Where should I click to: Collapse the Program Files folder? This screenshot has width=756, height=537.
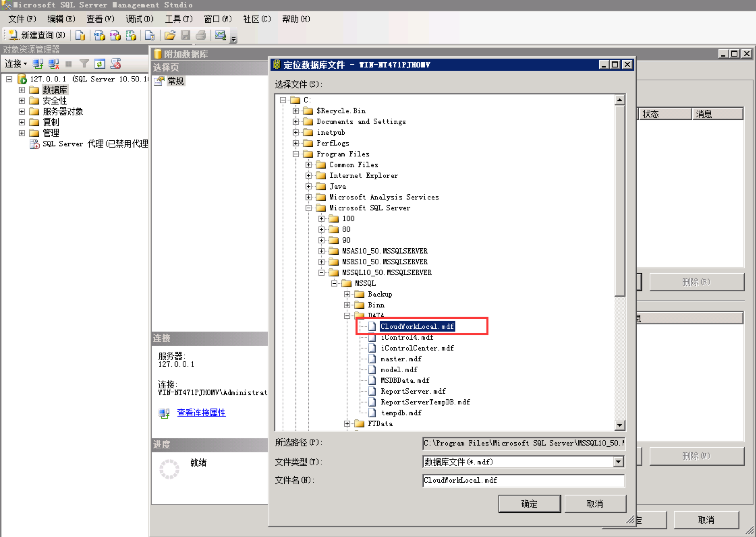pos(296,154)
